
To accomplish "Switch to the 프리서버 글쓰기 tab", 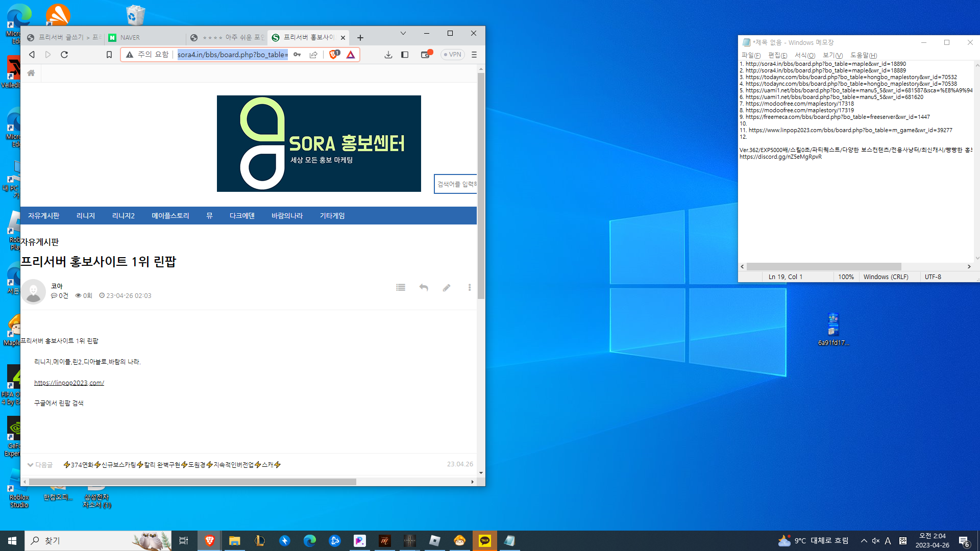I will 64,38.
